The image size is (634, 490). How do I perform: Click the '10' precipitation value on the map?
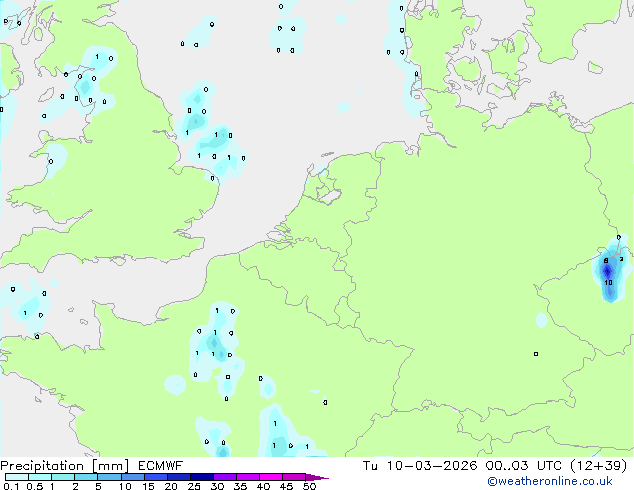coord(609,283)
